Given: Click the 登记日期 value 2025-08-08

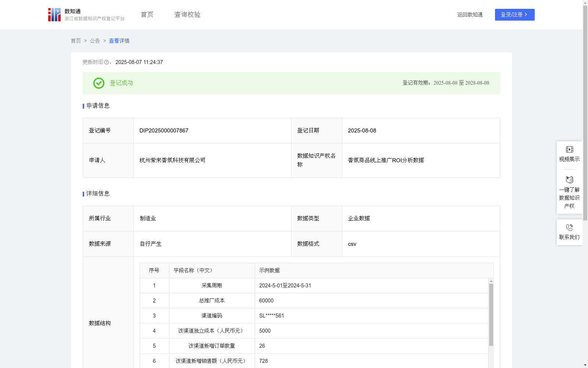Looking at the screenshot, I should [362, 131].
